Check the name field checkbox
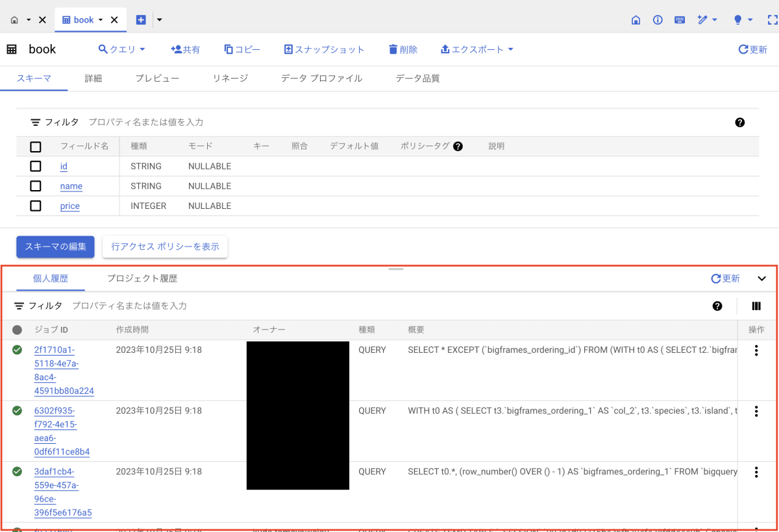 click(36, 186)
